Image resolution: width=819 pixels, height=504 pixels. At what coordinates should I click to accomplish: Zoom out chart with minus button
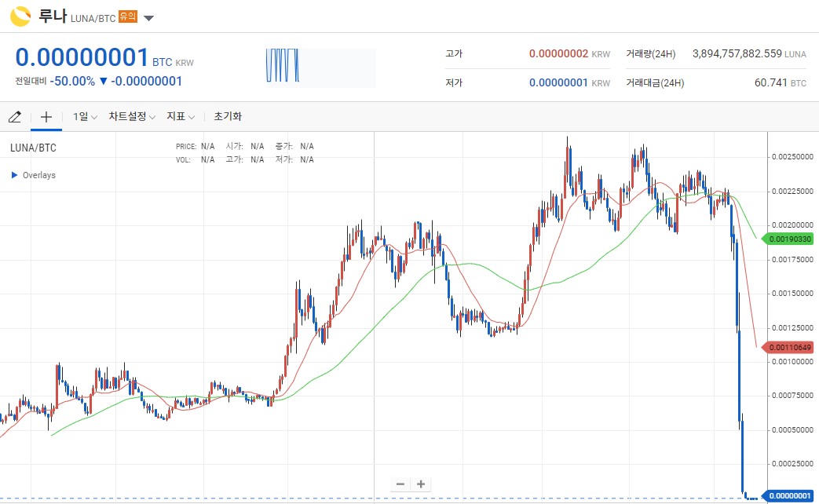[x=400, y=484]
